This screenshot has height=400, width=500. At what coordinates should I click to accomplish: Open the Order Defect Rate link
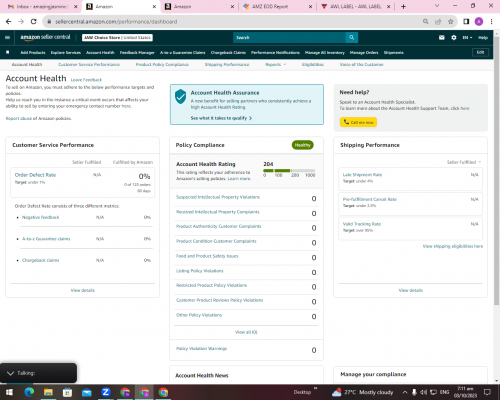(35, 175)
